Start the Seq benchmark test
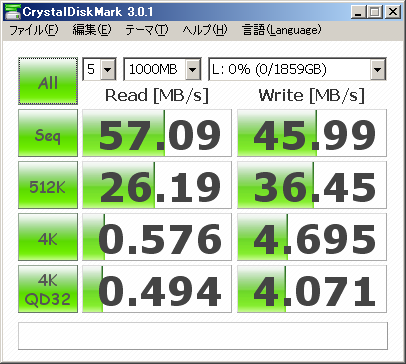The width and height of the screenshot is (406, 364). coord(48,133)
